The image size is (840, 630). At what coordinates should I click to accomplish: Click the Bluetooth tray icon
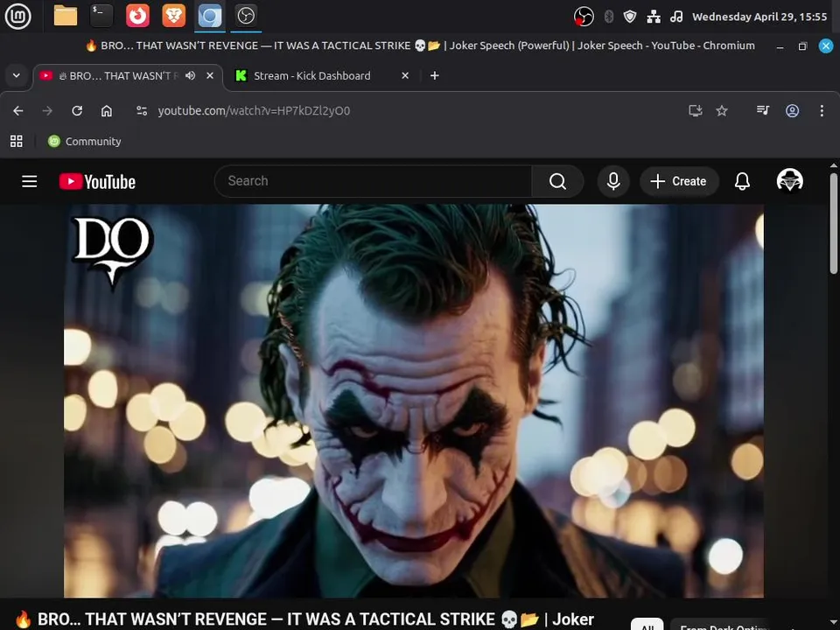[609, 17]
